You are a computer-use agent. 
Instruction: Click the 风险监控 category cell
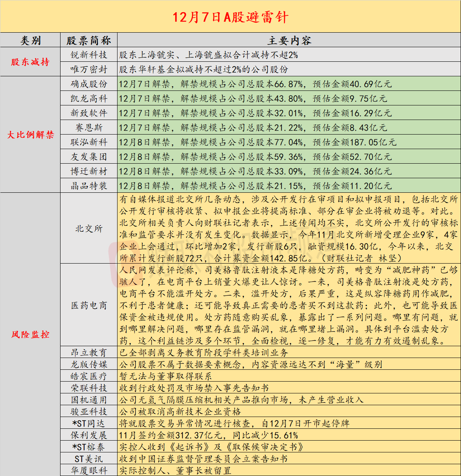tap(30, 334)
